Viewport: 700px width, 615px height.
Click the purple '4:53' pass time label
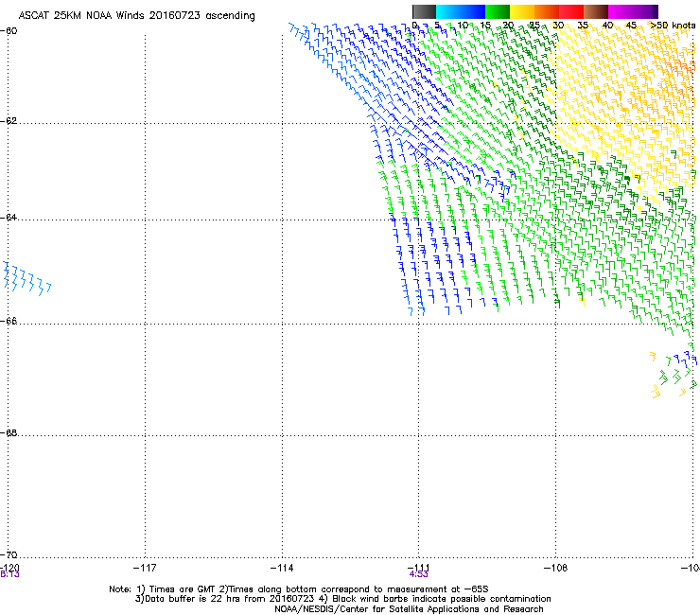coord(419,574)
